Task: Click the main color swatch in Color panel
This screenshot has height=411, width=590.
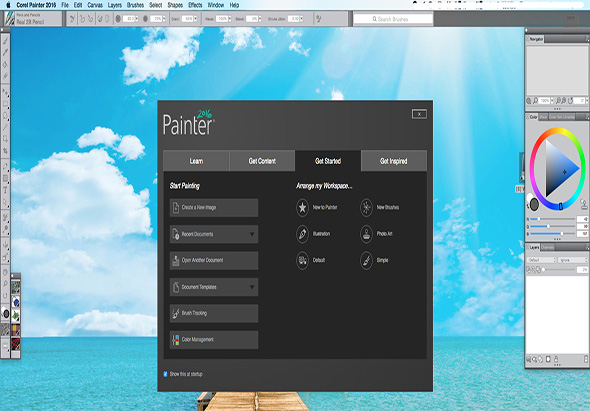Action: 534,204
